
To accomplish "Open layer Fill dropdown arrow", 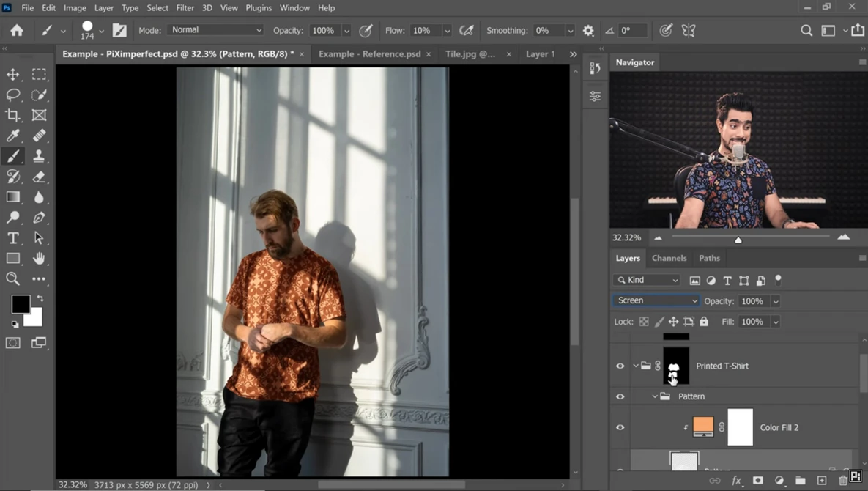I will 776,322.
